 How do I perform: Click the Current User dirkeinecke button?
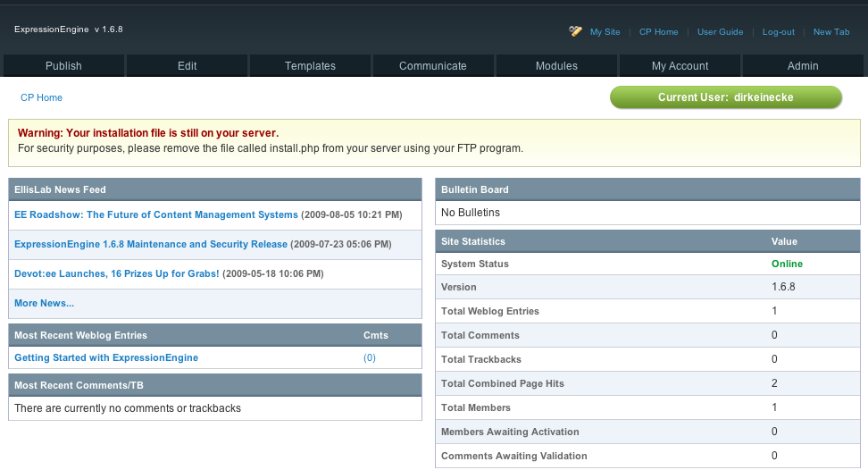[726, 97]
